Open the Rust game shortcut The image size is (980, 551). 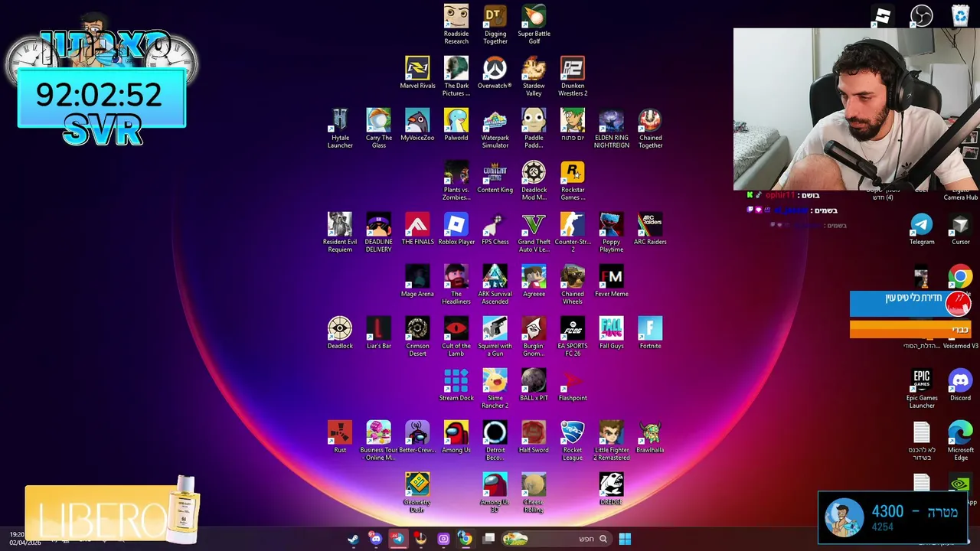(x=340, y=438)
